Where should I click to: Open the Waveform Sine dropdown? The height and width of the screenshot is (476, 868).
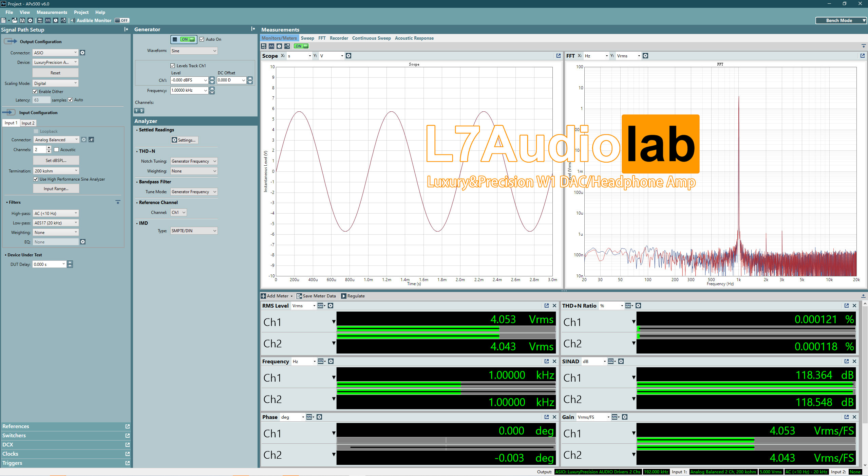tap(194, 51)
